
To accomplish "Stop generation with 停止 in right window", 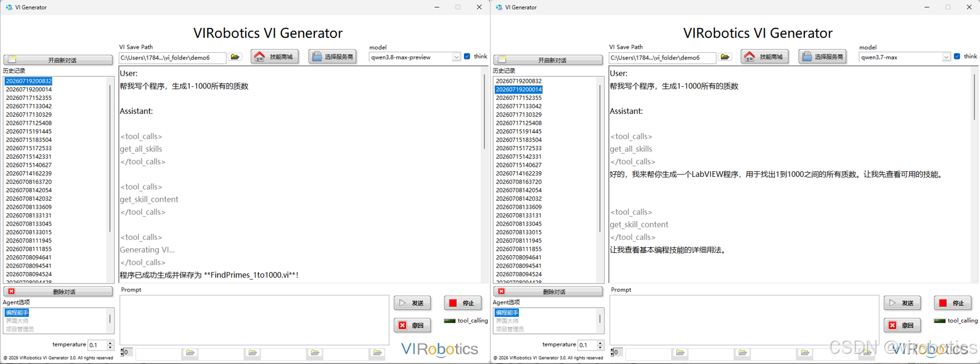I will (x=953, y=303).
